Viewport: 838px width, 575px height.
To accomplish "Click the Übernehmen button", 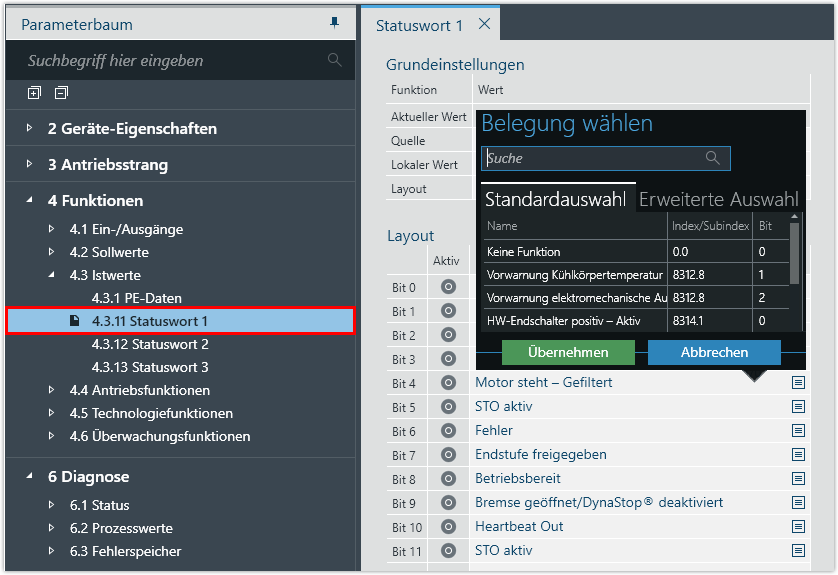I will pyautogui.click(x=568, y=353).
